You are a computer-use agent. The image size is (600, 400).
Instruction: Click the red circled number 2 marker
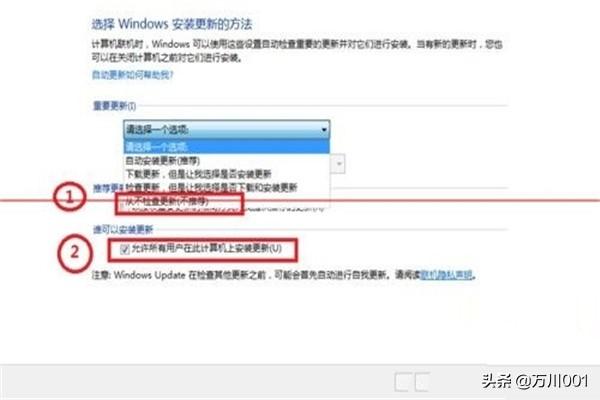tap(75, 253)
